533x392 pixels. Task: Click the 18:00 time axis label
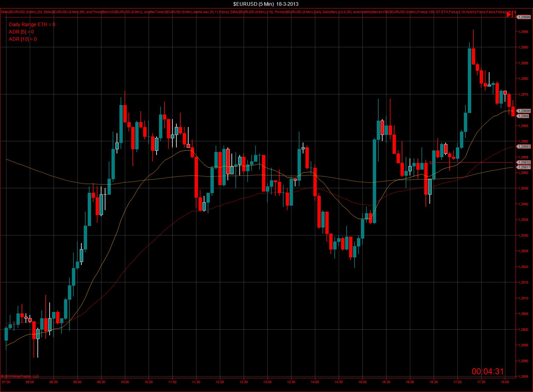505,382
